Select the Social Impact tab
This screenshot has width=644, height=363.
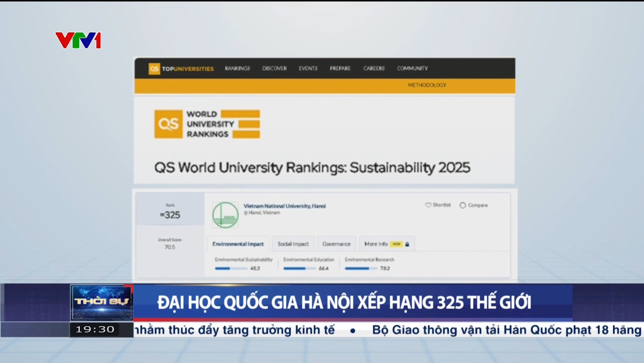[293, 244]
